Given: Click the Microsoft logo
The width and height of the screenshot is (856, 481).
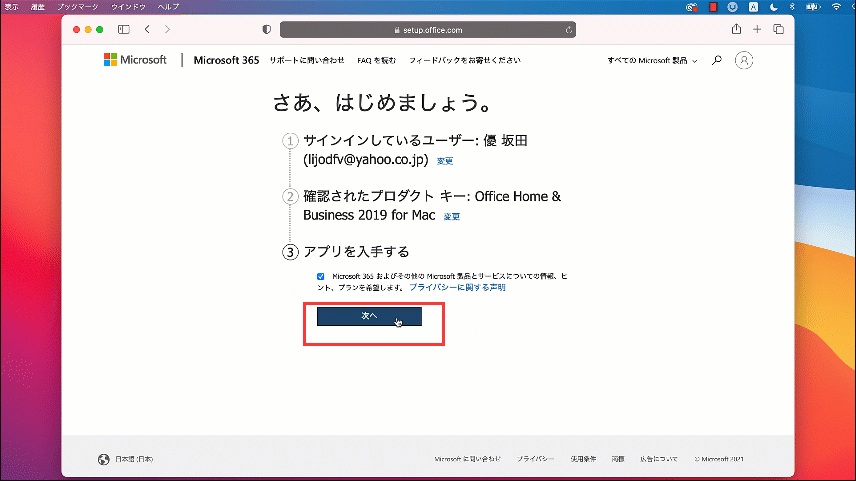Looking at the screenshot, I should [x=134, y=60].
